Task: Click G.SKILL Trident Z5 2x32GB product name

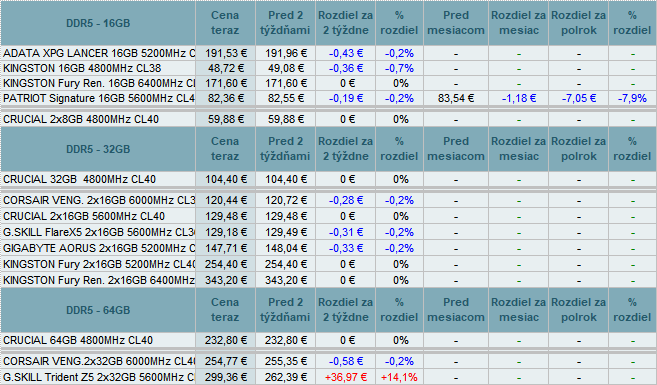Action: 99,377
